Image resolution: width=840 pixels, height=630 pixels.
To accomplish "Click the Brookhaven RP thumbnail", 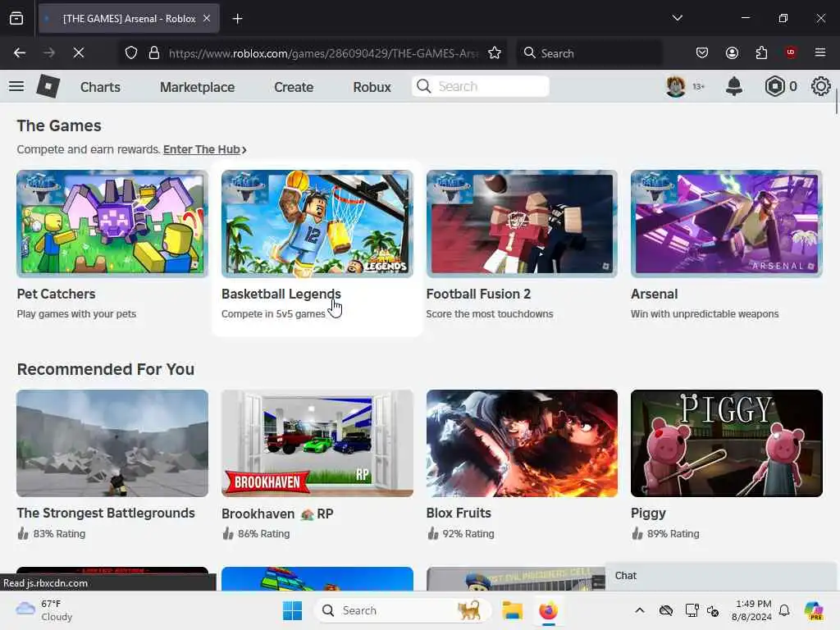I will point(317,444).
